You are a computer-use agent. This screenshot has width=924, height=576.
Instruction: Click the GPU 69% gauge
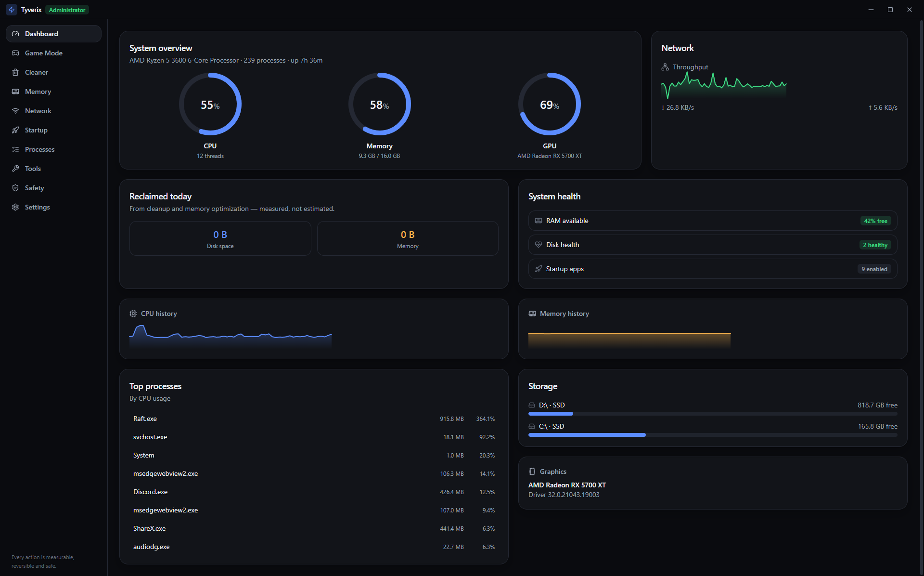550,105
